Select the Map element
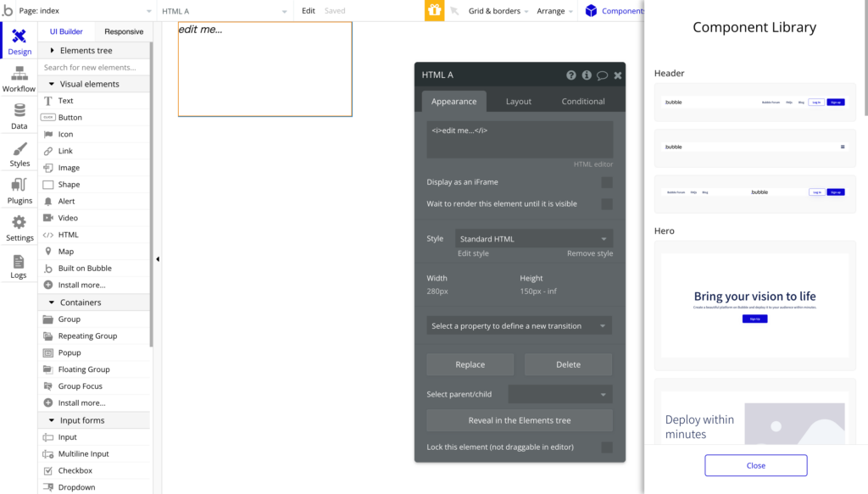 (x=95, y=251)
